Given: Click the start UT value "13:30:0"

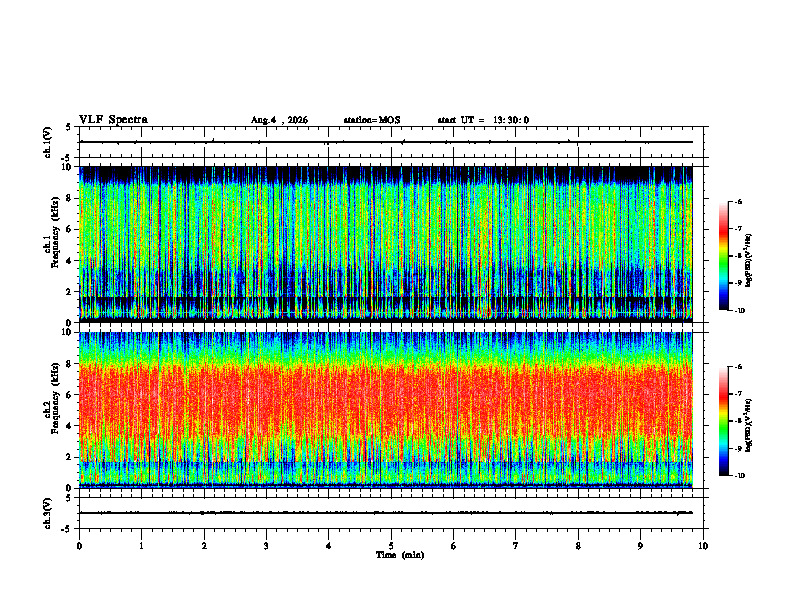Looking at the screenshot, I should pos(511,120).
